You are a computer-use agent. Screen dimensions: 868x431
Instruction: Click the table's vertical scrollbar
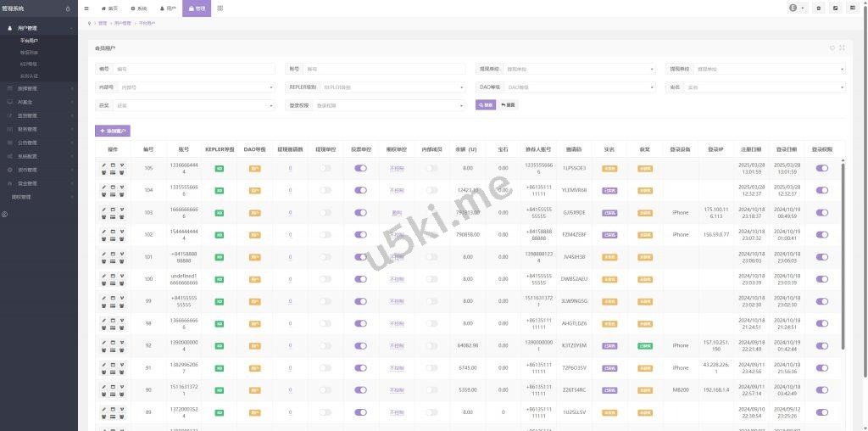click(843, 255)
